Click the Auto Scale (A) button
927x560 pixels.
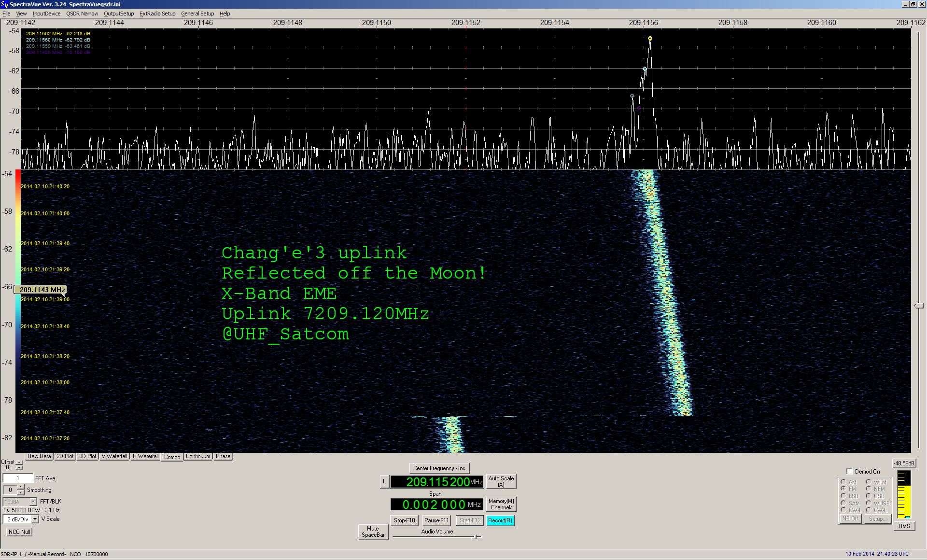tap(501, 481)
